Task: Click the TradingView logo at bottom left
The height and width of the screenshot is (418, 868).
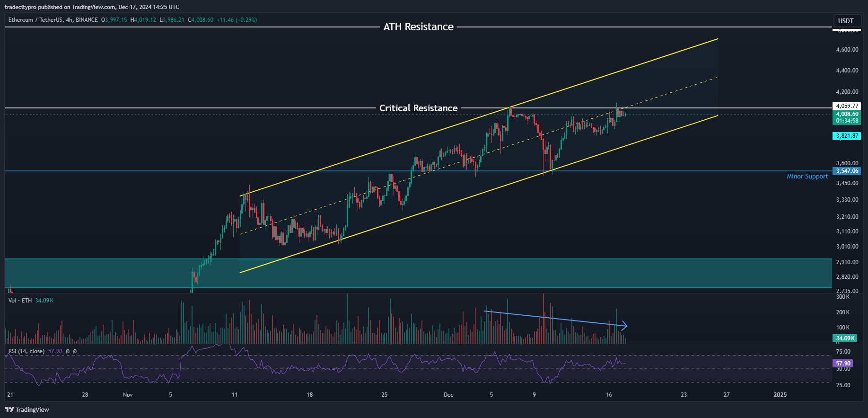Action: tap(27, 409)
